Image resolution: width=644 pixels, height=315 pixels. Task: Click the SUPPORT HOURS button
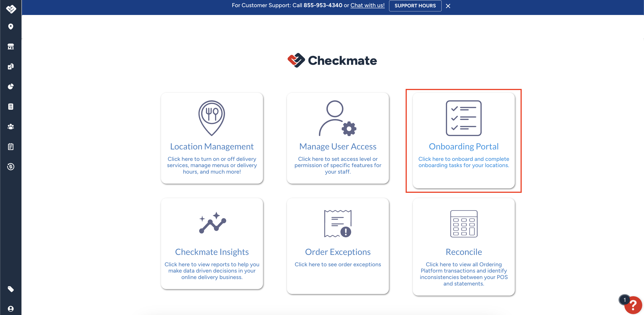tap(415, 6)
